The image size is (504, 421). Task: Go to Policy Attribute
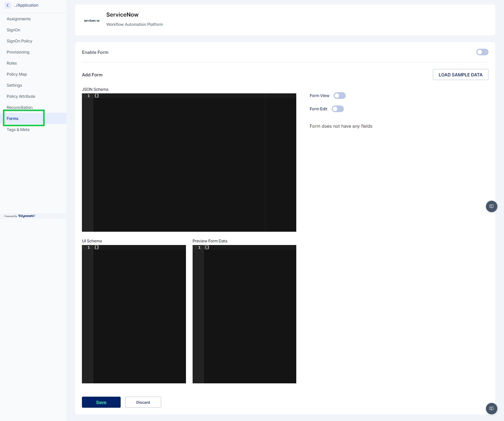click(33, 96)
